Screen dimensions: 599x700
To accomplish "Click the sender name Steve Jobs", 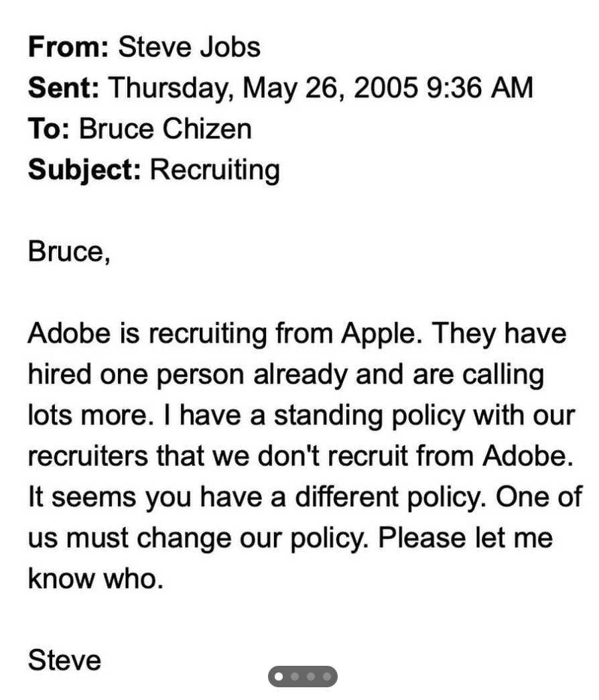I will [x=189, y=47].
